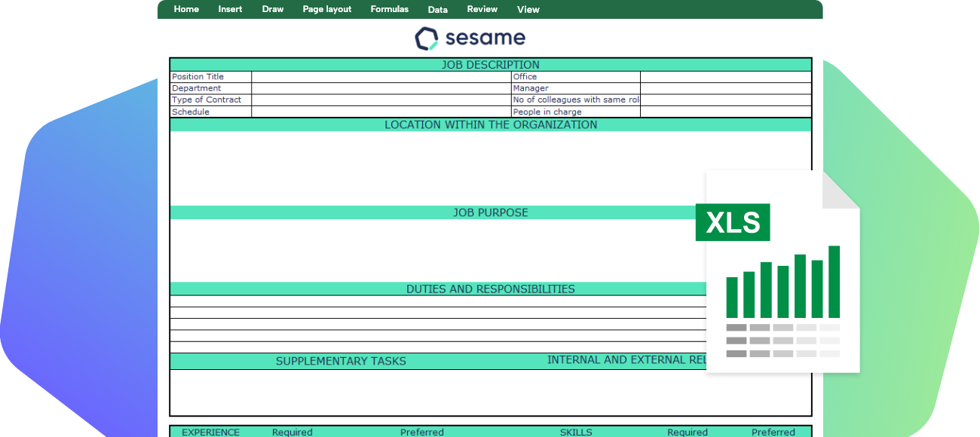Screen dimensions: 980x437
Task: Open the Draw tab
Action: pos(272,9)
